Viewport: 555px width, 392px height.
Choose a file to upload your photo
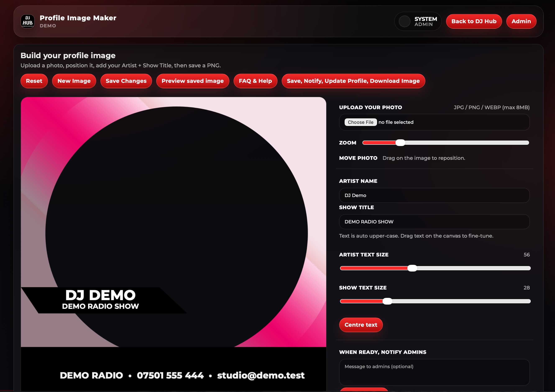tap(360, 122)
